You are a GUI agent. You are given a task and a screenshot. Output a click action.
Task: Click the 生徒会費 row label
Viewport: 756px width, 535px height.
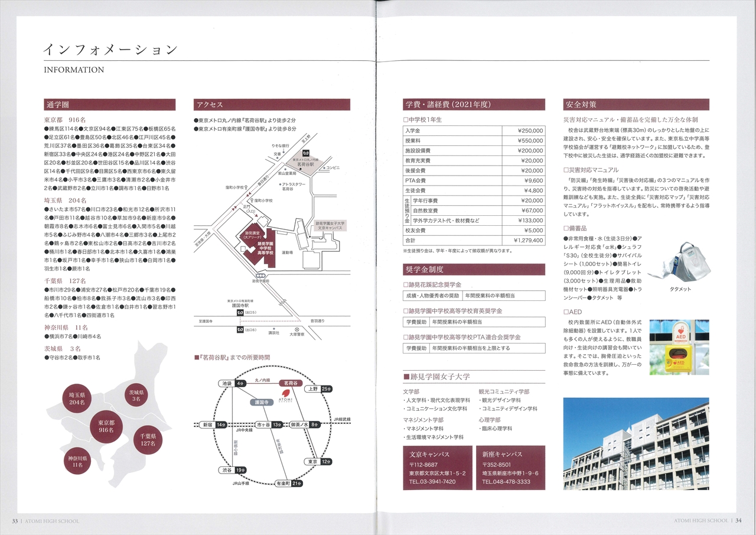pos(415,191)
